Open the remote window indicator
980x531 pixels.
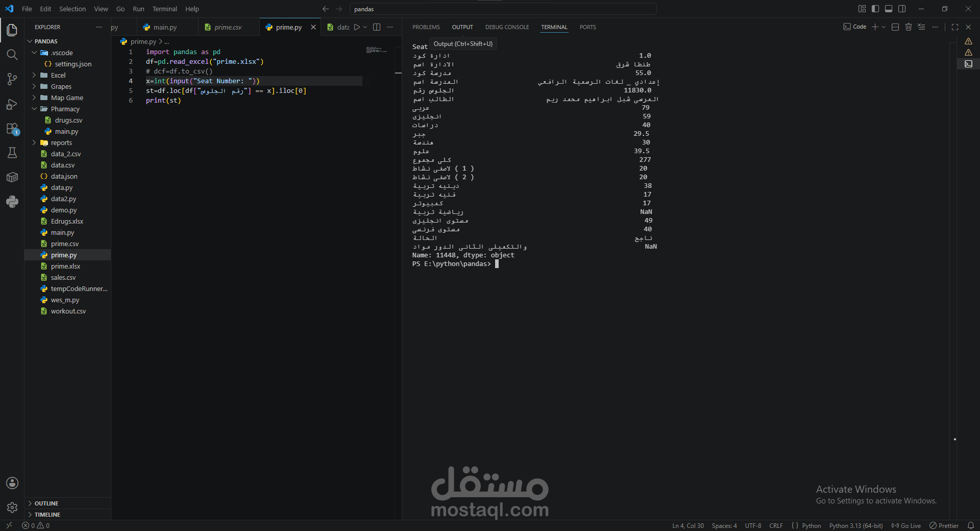tap(9, 525)
